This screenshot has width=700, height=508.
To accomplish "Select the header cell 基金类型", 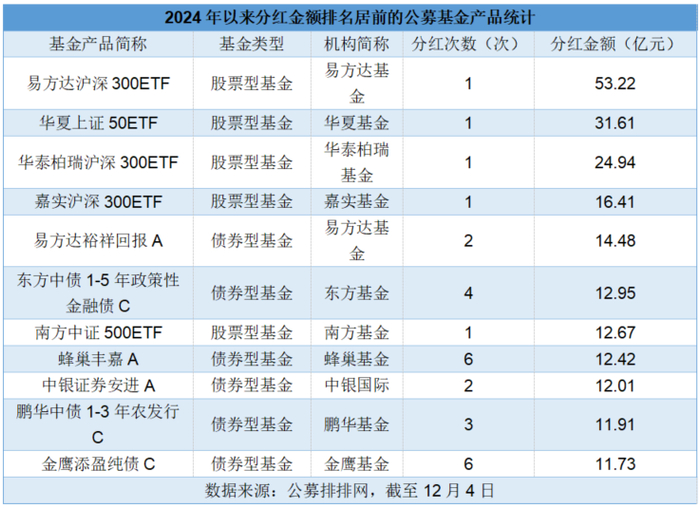I will 252,44.
